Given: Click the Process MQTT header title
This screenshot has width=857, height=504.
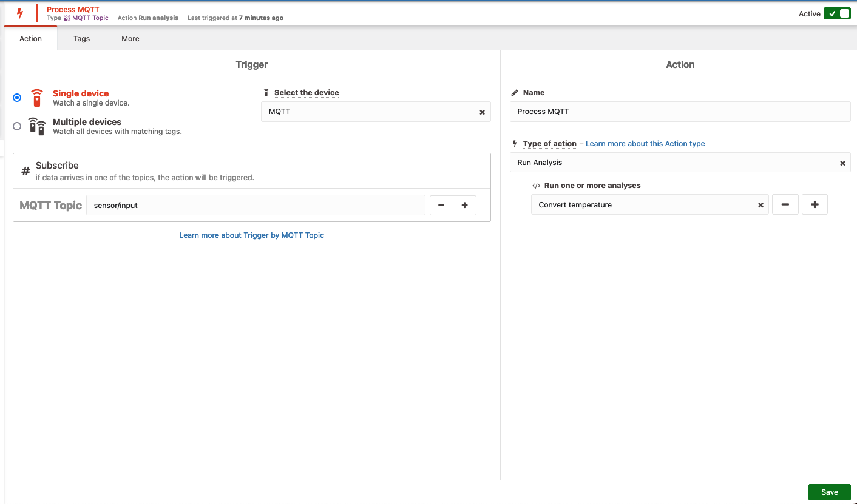Looking at the screenshot, I should point(73,10).
